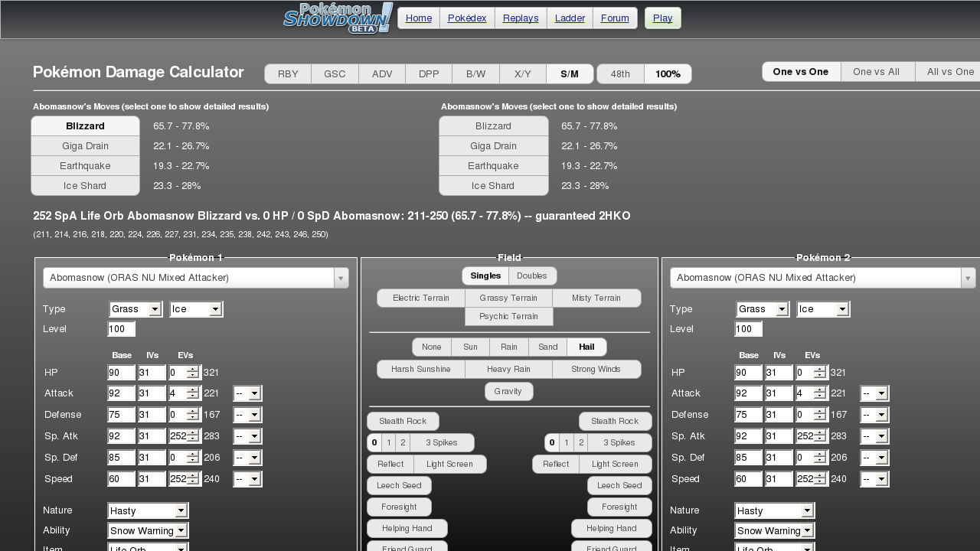980x551 pixels.
Task: Select Singles battle format
Action: click(x=485, y=275)
